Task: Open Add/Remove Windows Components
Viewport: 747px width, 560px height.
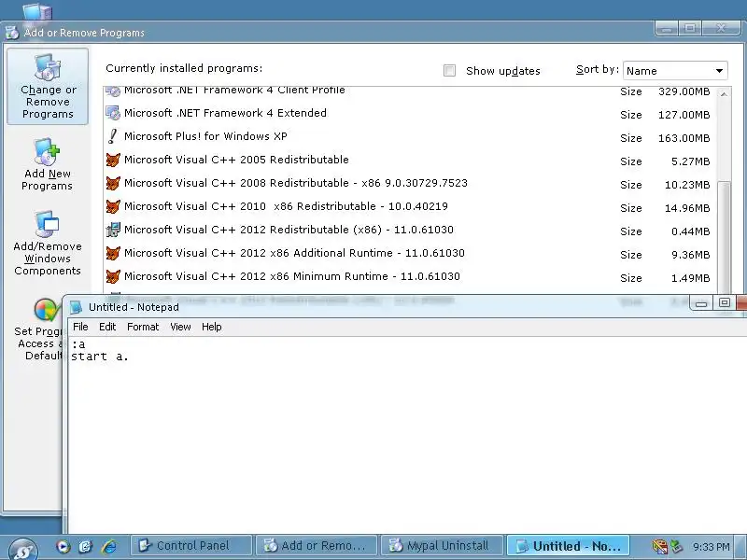Action: [x=48, y=244]
